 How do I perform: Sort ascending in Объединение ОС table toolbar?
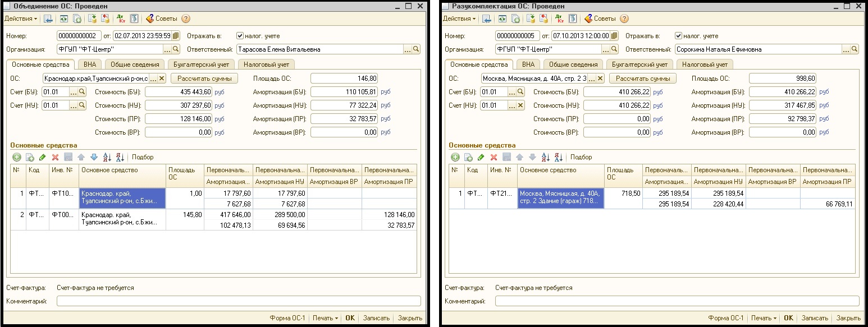click(107, 157)
